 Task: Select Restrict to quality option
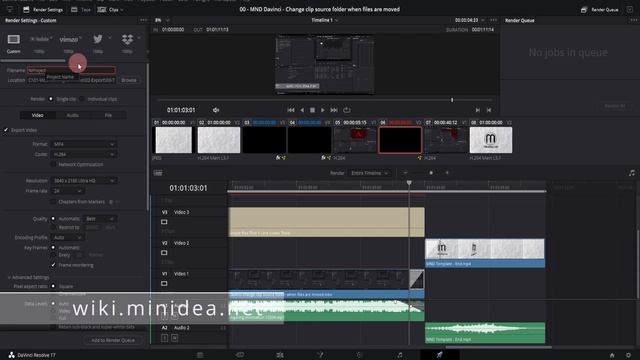[x=53, y=227]
